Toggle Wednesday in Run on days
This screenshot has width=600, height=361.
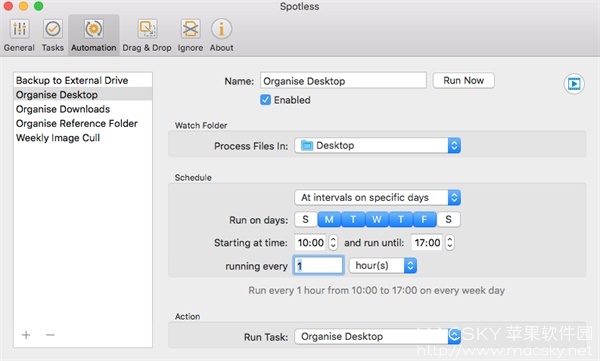(x=377, y=219)
